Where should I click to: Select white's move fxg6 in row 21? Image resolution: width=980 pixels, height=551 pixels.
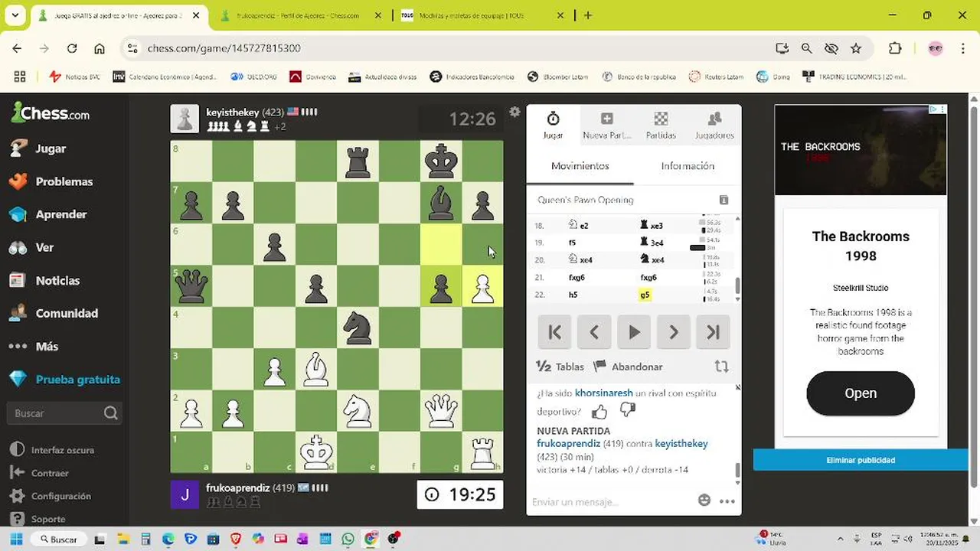[x=577, y=277]
